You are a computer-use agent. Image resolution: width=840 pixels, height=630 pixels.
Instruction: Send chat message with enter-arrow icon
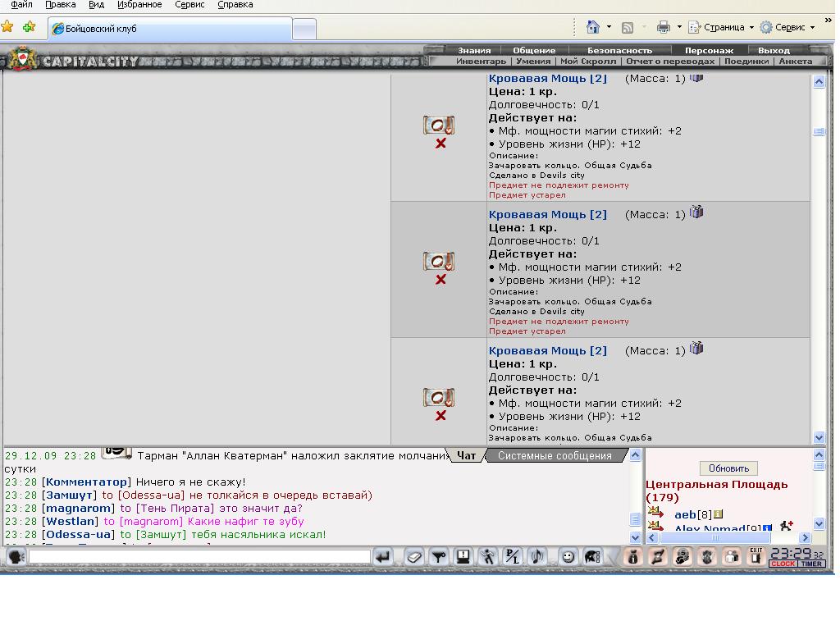383,557
